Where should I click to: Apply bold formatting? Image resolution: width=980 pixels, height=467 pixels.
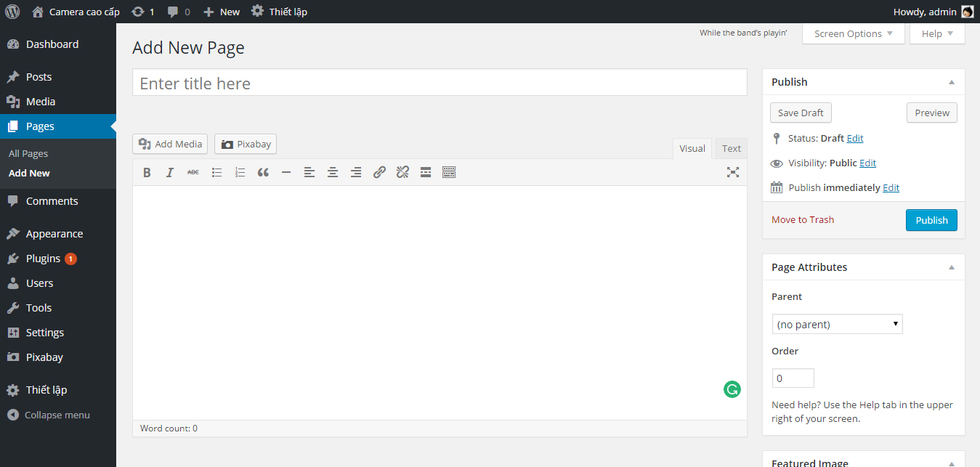click(147, 172)
